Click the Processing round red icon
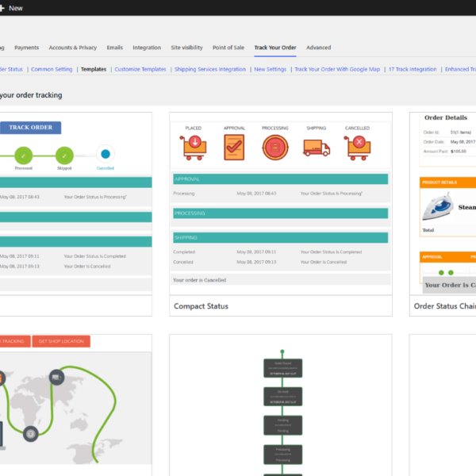 [x=275, y=148]
